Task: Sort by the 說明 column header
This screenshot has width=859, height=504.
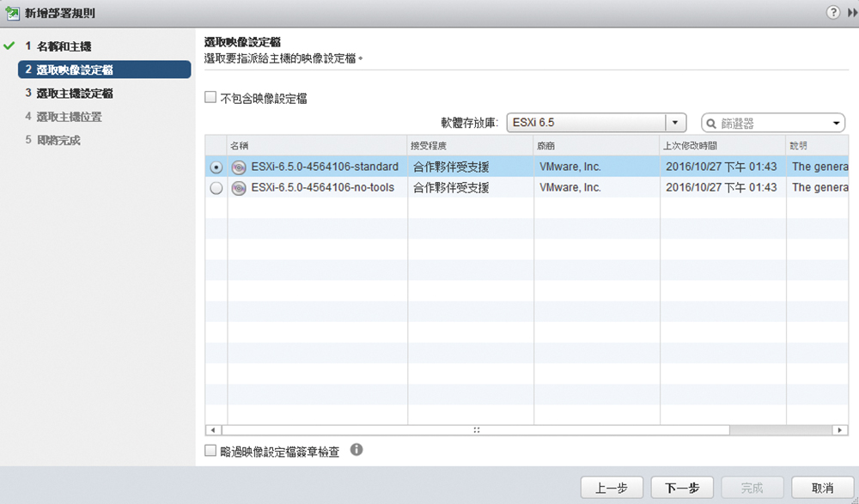Action: pyautogui.click(x=818, y=146)
